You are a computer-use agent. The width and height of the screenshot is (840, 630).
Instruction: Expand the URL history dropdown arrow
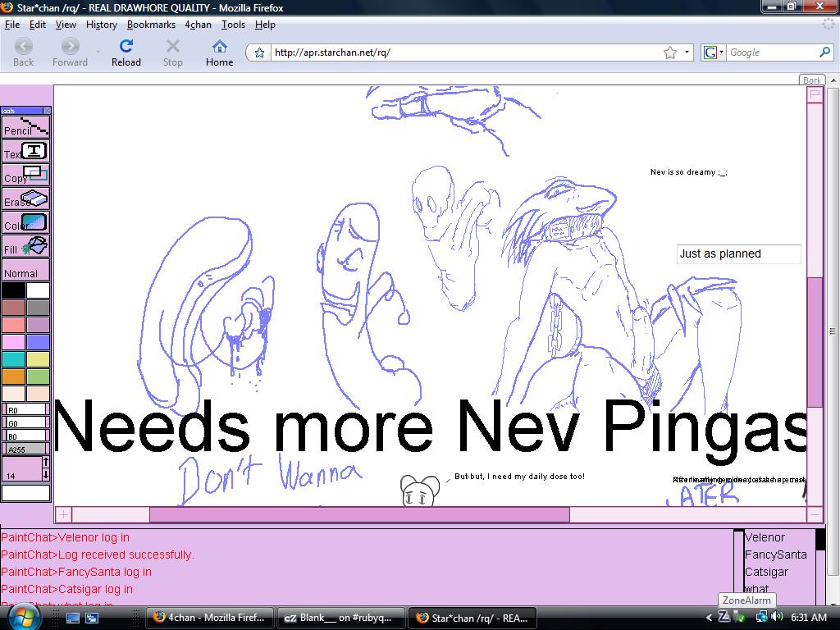coord(689,52)
